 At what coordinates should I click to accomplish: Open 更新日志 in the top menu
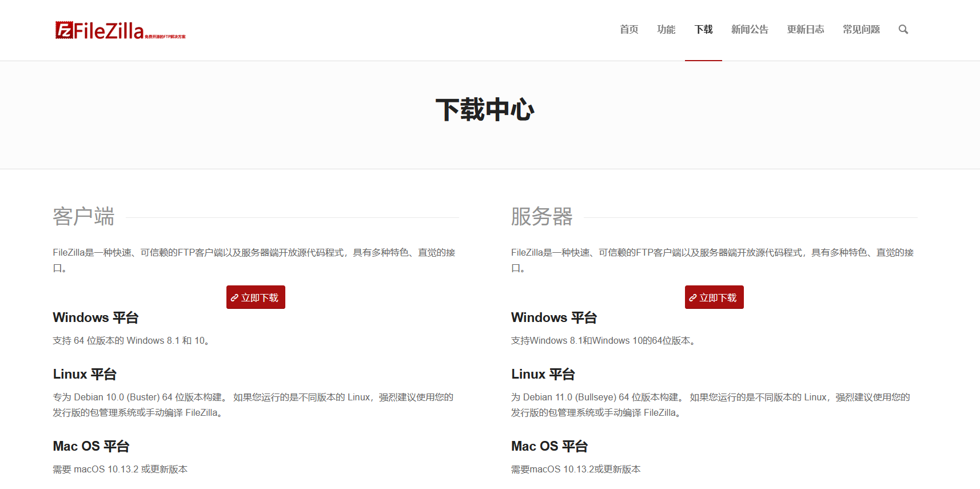pyautogui.click(x=806, y=29)
